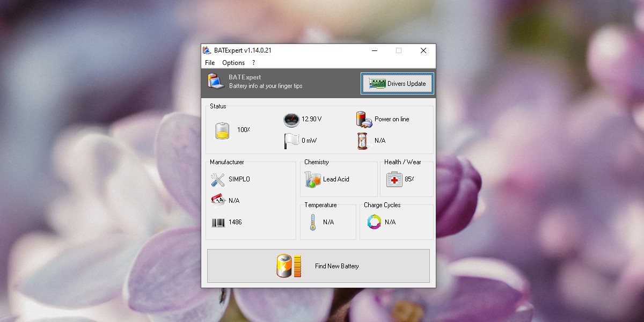Viewport: 644px width, 322px height.
Task: Click the chemistry flask icon beside Lead Acid
Action: coord(312,179)
